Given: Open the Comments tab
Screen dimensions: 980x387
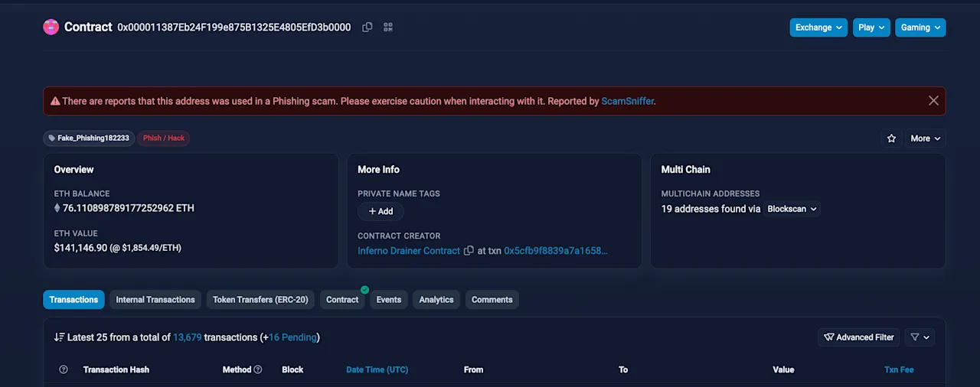Looking at the screenshot, I should pos(492,300).
